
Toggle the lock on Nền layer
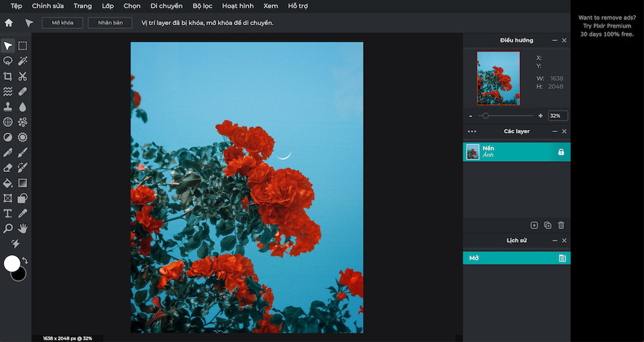(561, 152)
